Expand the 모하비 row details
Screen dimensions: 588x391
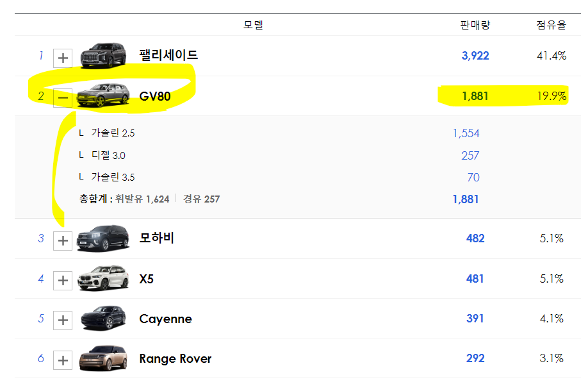pyautogui.click(x=63, y=240)
